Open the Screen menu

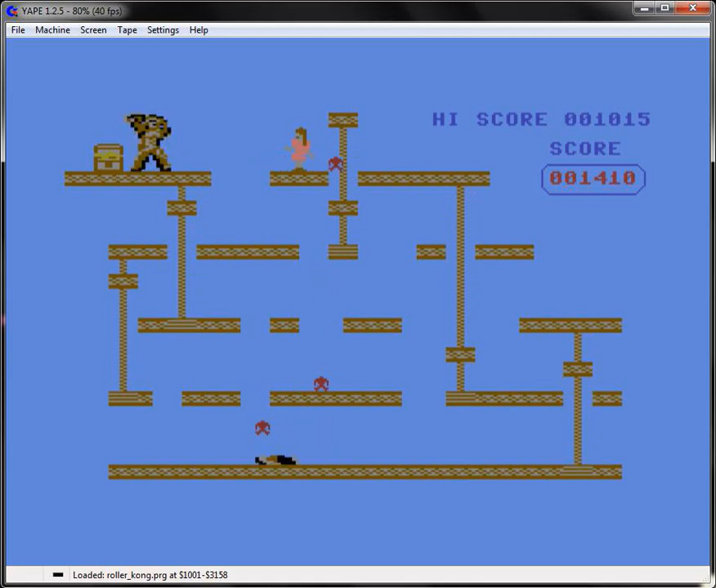pos(93,30)
